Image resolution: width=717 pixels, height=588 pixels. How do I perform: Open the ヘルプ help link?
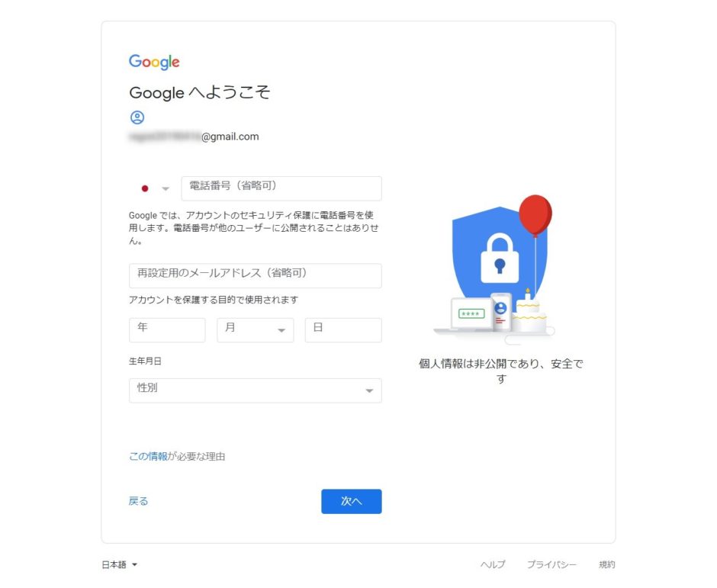coord(493,564)
